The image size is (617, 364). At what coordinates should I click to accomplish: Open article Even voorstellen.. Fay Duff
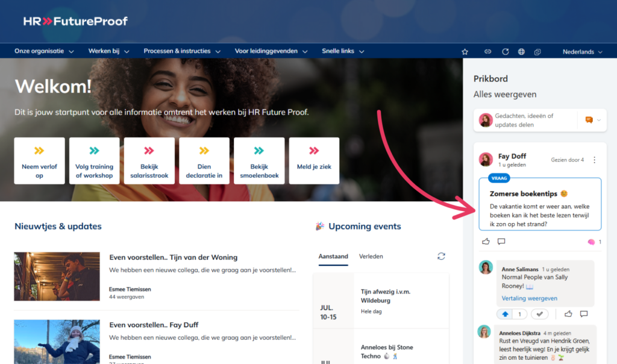click(154, 325)
